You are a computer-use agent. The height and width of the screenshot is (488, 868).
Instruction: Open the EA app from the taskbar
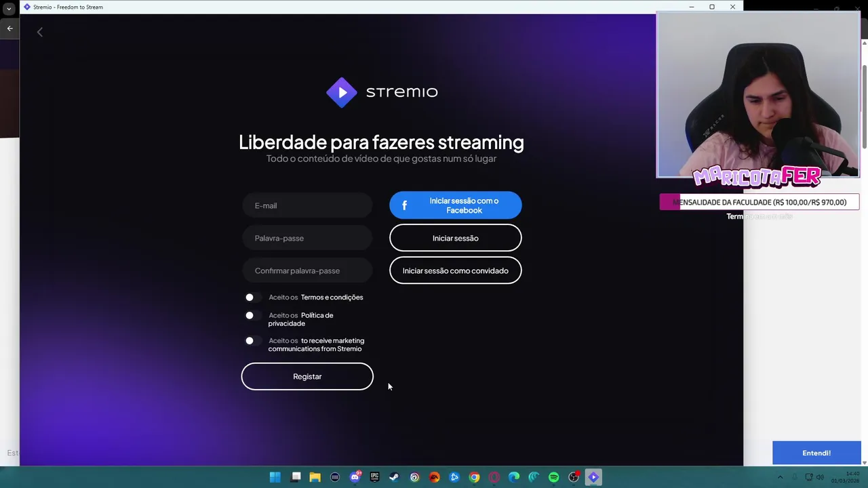[x=434, y=477]
